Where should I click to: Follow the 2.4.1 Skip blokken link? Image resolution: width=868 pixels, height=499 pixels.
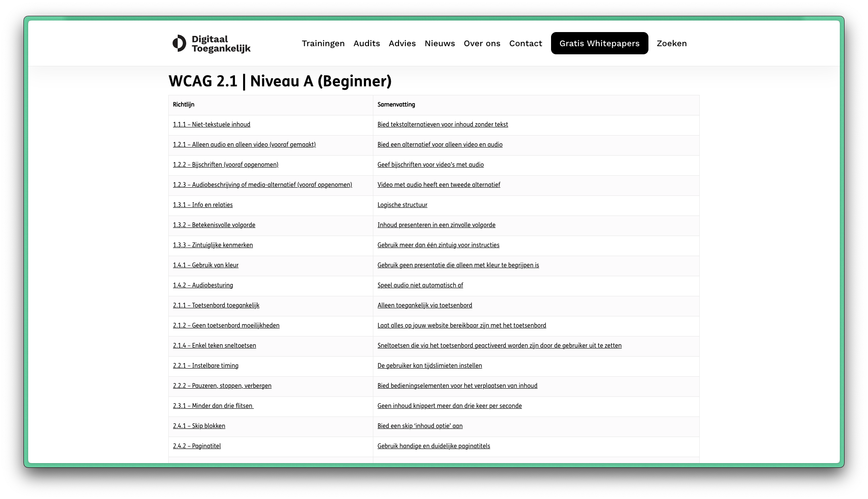coord(199,426)
